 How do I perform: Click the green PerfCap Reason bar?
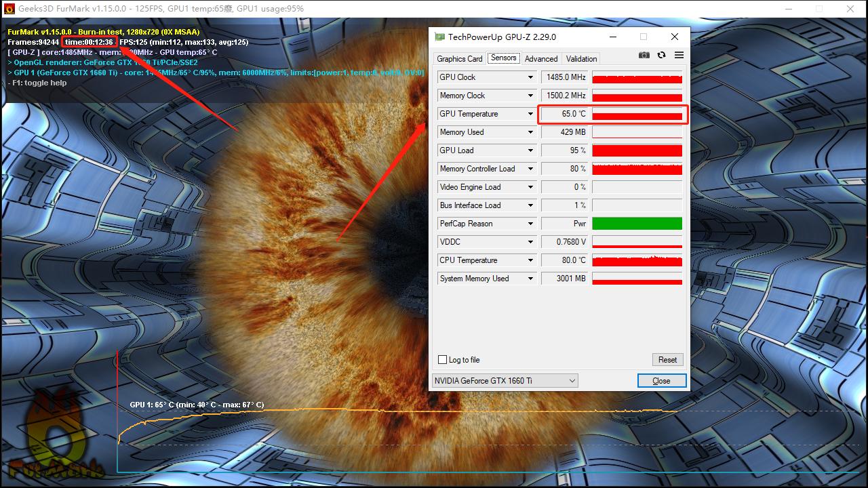[x=637, y=224]
